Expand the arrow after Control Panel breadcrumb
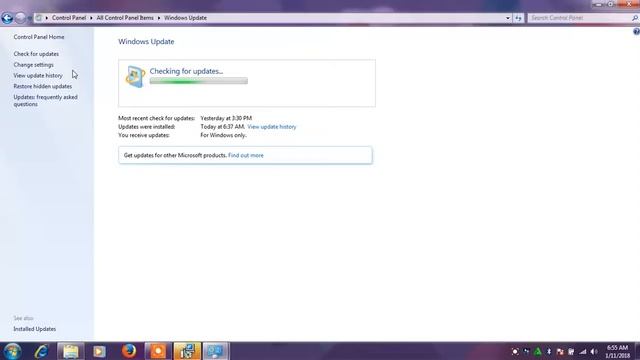The image size is (640, 360). (x=91, y=18)
